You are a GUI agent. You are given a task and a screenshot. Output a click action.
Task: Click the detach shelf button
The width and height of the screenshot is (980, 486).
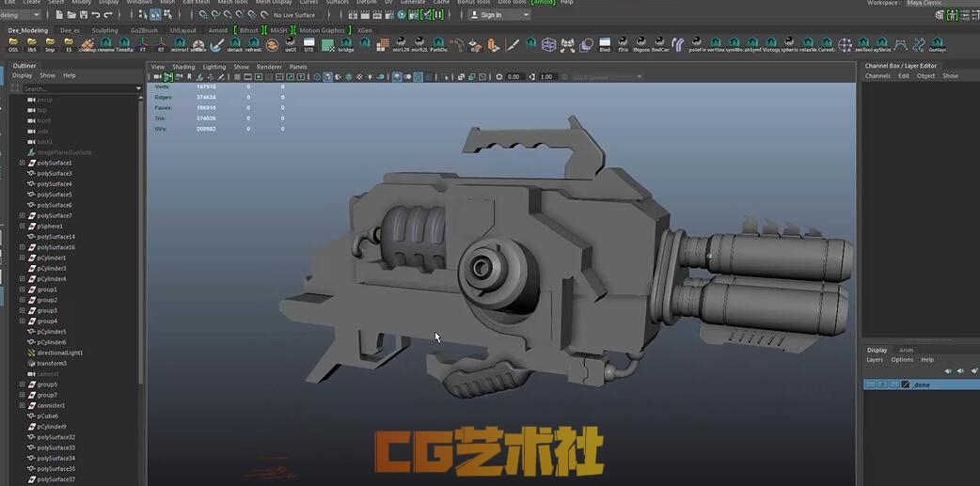(x=235, y=44)
